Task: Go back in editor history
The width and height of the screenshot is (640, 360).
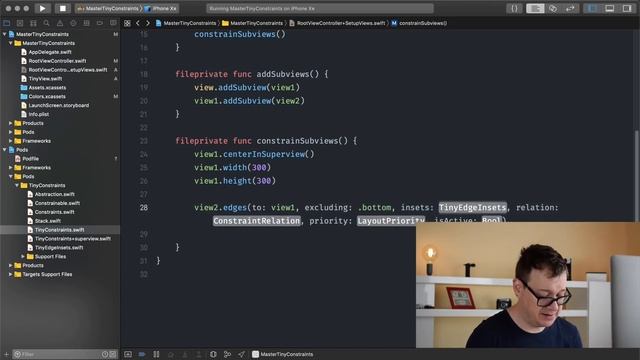Action: [x=138, y=23]
